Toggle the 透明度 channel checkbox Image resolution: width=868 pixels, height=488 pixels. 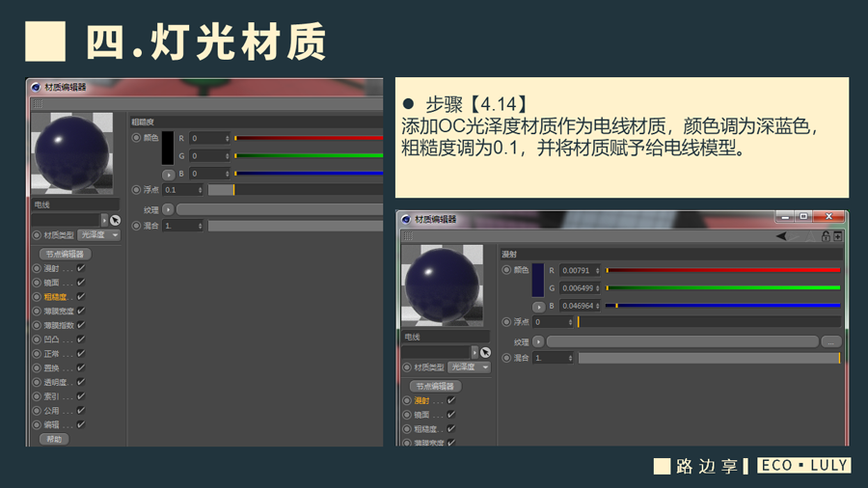[81, 382]
